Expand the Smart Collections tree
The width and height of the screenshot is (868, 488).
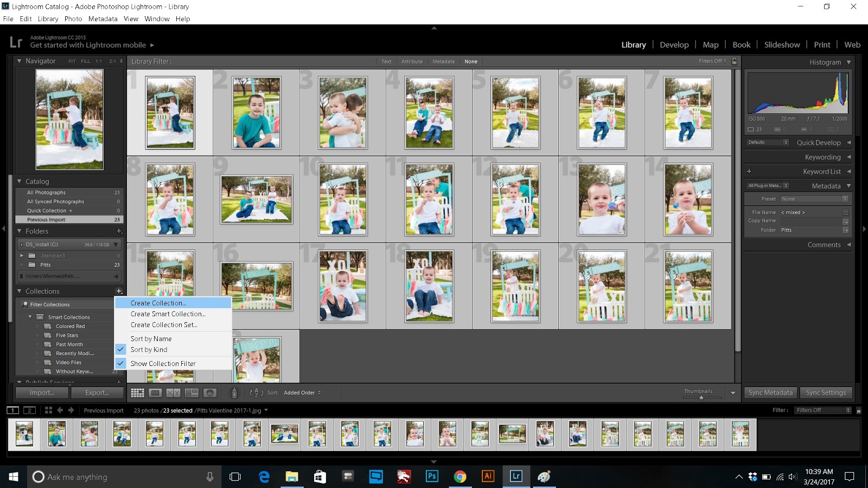tap(31, 317)
